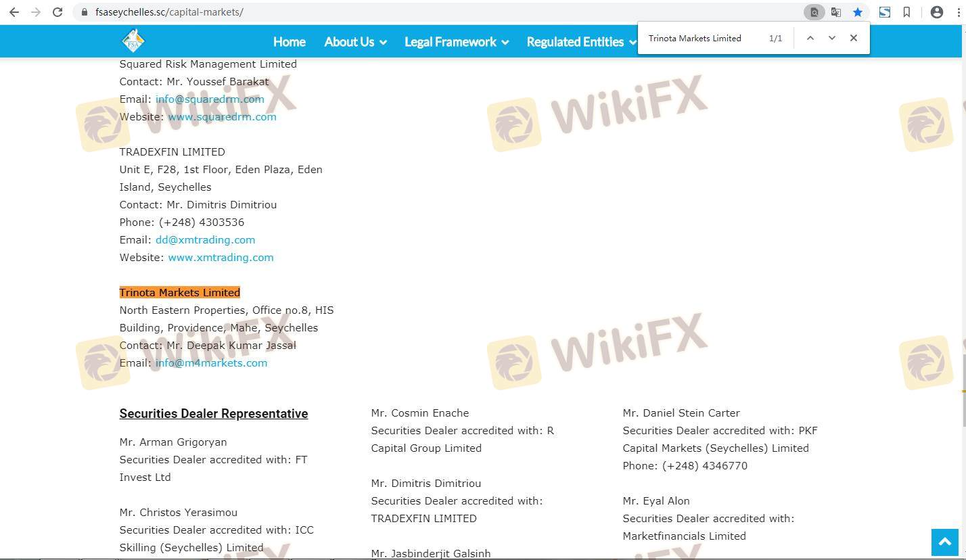Close the find bar
The width and height of the screenshot is (966, 560).
pos(854,38)
